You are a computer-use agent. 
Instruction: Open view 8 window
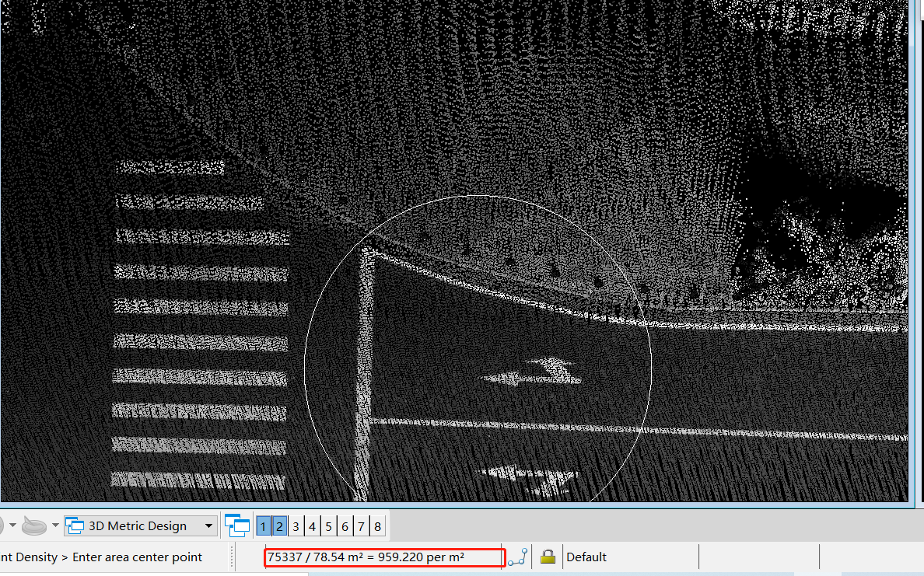pyautogui.click(x=377, y=526)
